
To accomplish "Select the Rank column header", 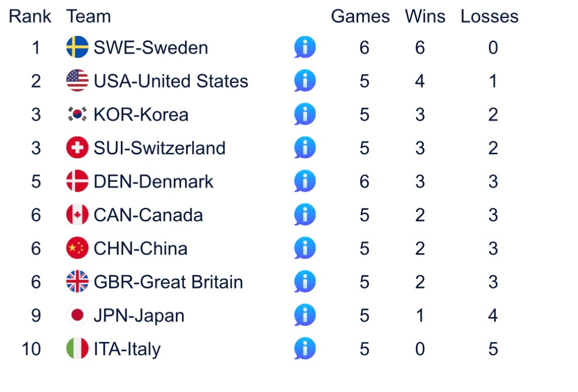I will (x=30, y=17).
